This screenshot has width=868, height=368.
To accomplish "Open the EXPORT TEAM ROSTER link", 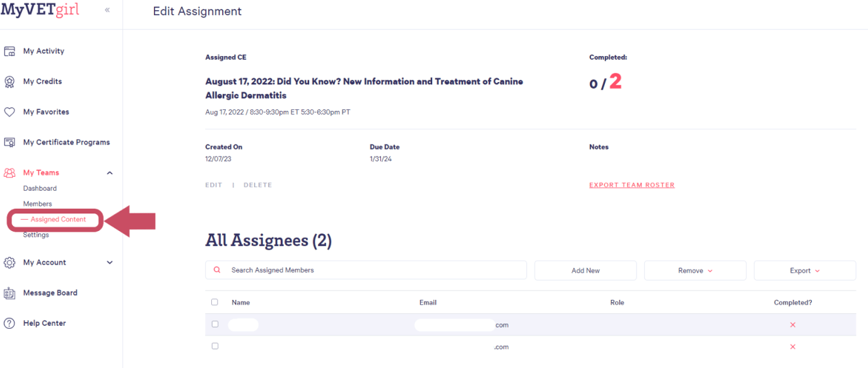I will pyautogui.click(x=631, y=184).
